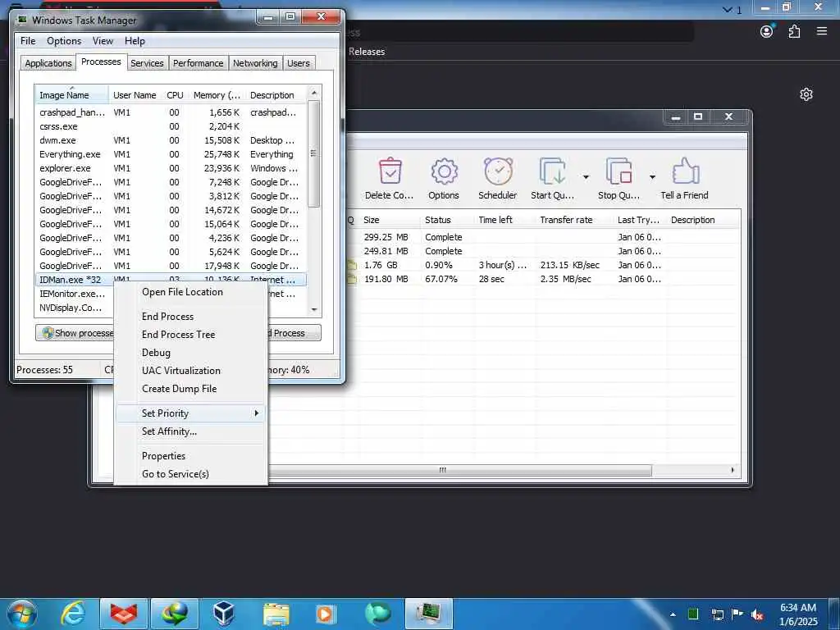
Task: Sort processes by Image Name column
Action: (72, 95)
